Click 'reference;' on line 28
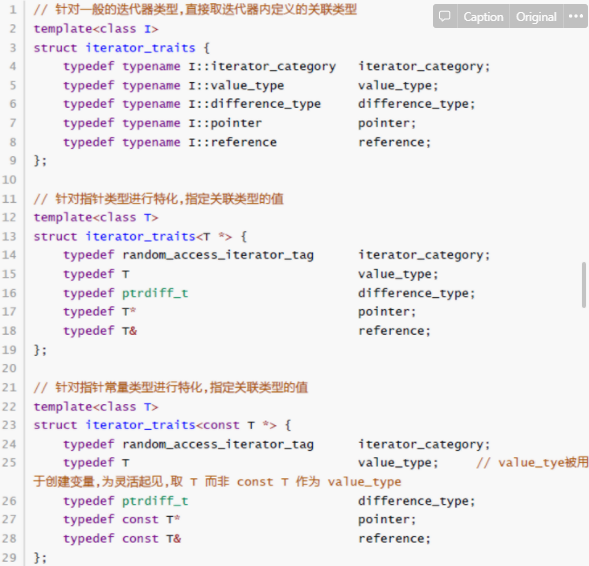The image size is (589, 566). [394, 539]
